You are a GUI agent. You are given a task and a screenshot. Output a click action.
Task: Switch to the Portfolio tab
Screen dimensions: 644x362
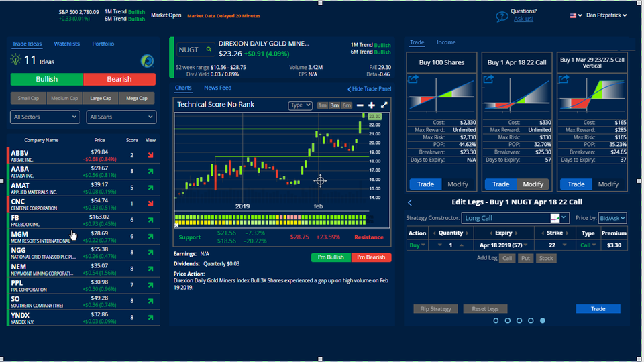(x=103, y=44)
